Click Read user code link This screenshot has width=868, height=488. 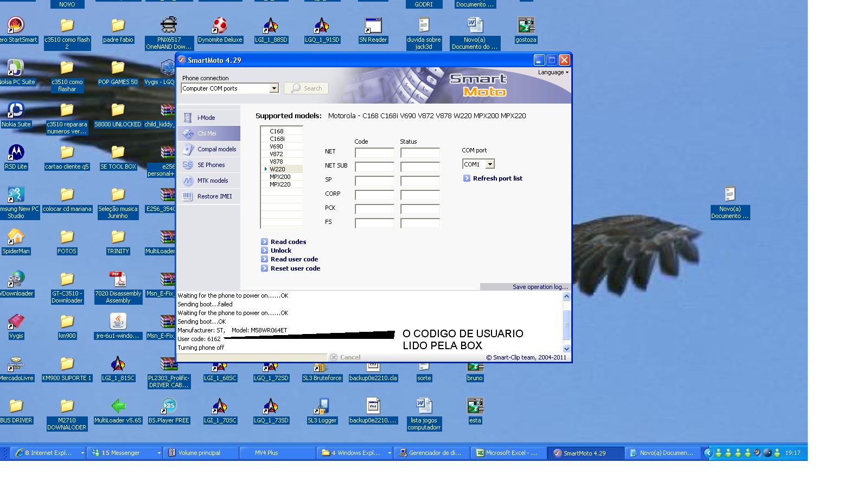pos(294,259)
